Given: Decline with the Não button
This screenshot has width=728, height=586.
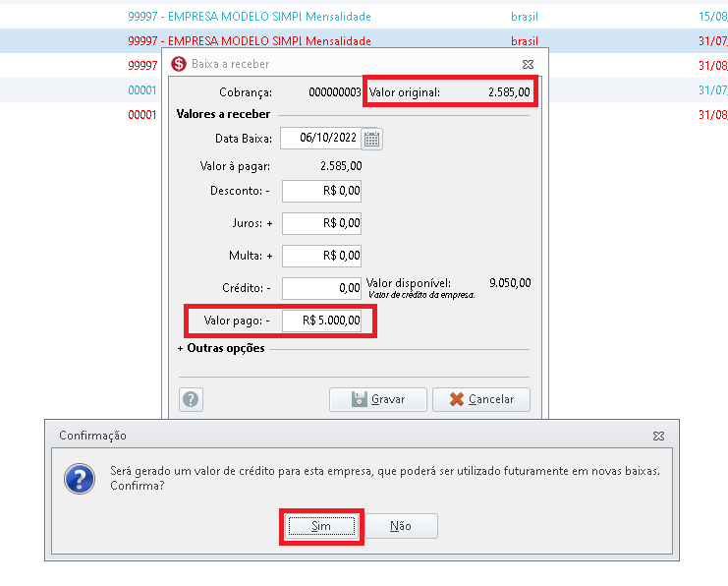Looking at the screenshot, I should pos(401,526).
